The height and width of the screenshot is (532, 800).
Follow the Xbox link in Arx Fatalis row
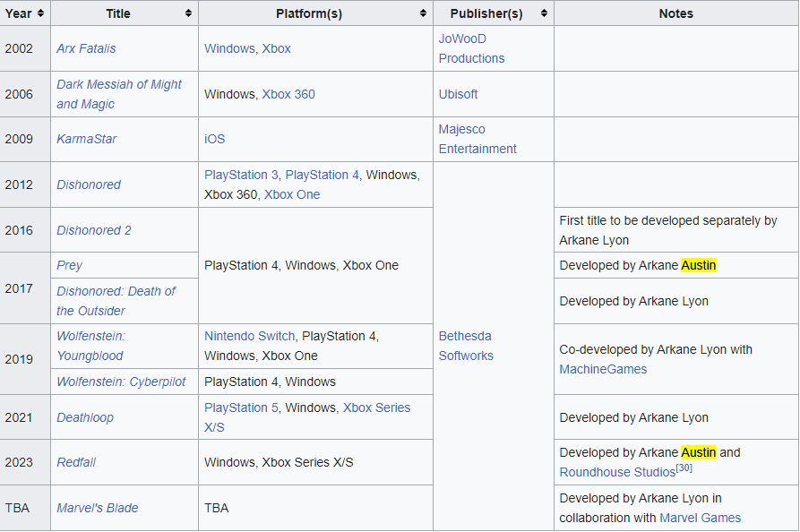[x=276, y=48]
